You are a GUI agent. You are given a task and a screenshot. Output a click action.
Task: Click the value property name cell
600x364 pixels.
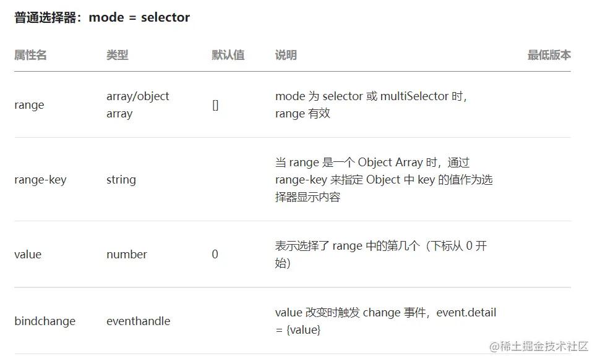click(x=28, y=254)
